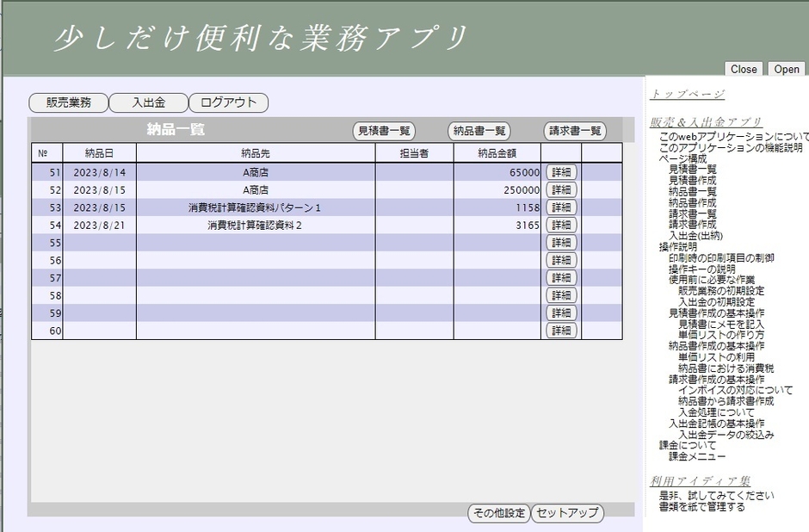This screenshot has width=809, height=532.
Task: Open その他設定 at bottom
Action: pos(498,513)
